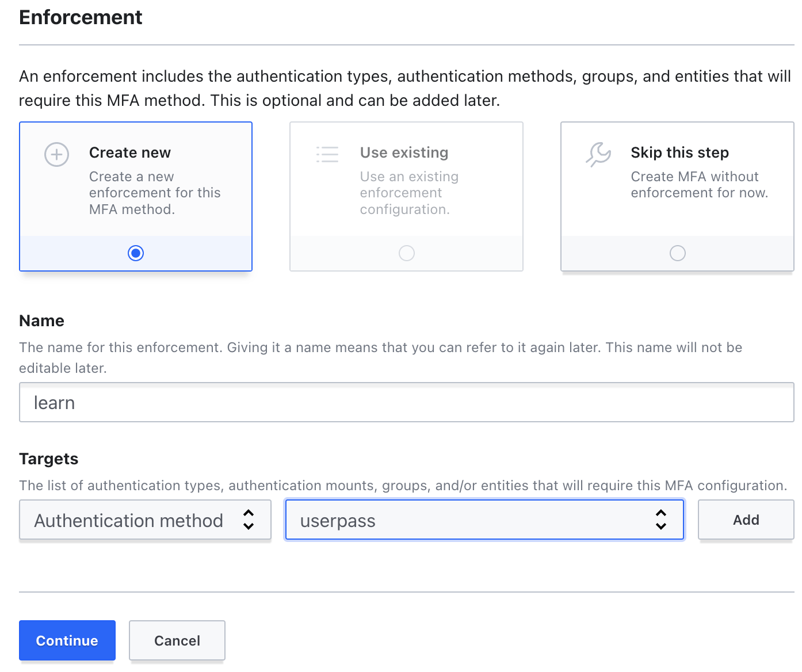
Task: Click the stepper arrows on Authentication method selector
Action: (x=249, y=520)
